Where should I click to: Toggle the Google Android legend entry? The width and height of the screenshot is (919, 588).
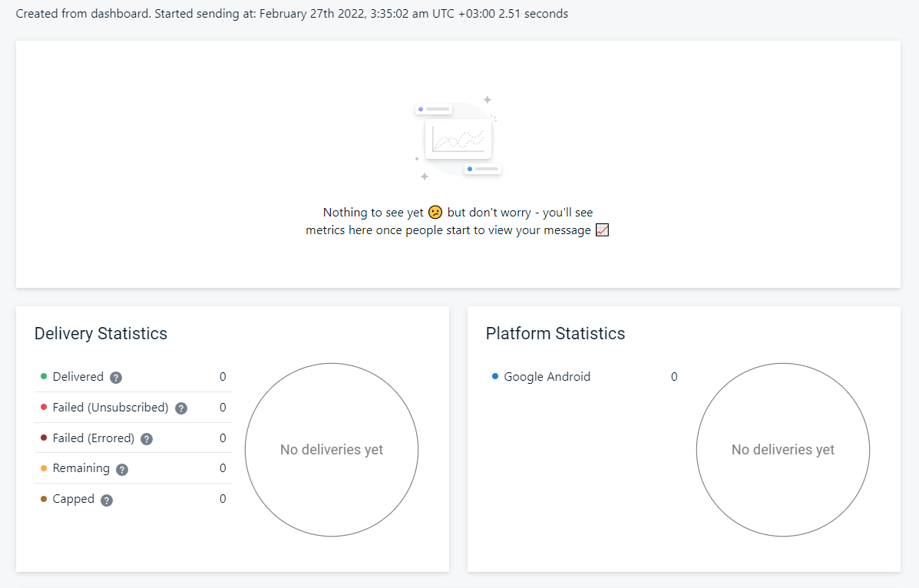coord(547,377)
